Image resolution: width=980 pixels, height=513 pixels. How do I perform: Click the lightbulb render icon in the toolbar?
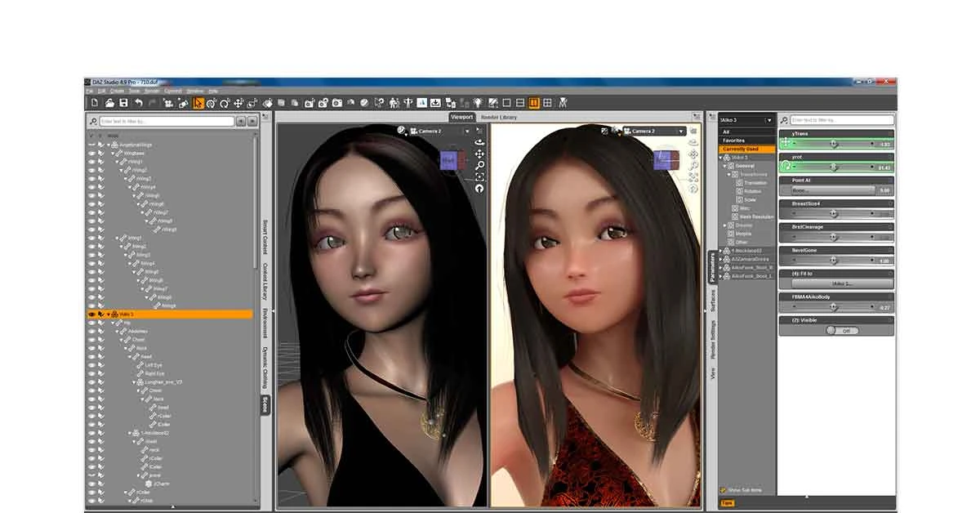pos(477,103)
